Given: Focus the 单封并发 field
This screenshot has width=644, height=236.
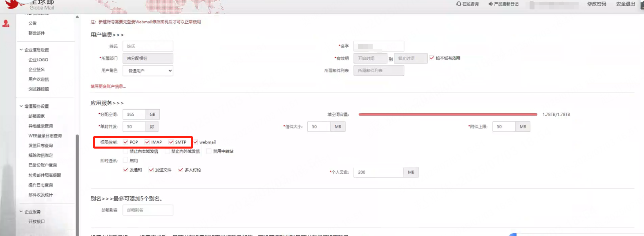Looking at the screenshot, I should [x=134, y=127].
